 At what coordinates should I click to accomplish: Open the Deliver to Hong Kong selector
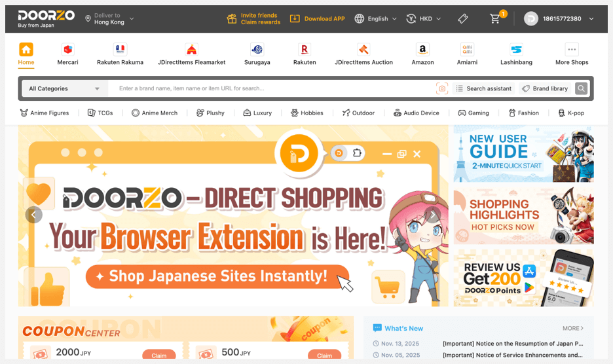tap(109, 18)
